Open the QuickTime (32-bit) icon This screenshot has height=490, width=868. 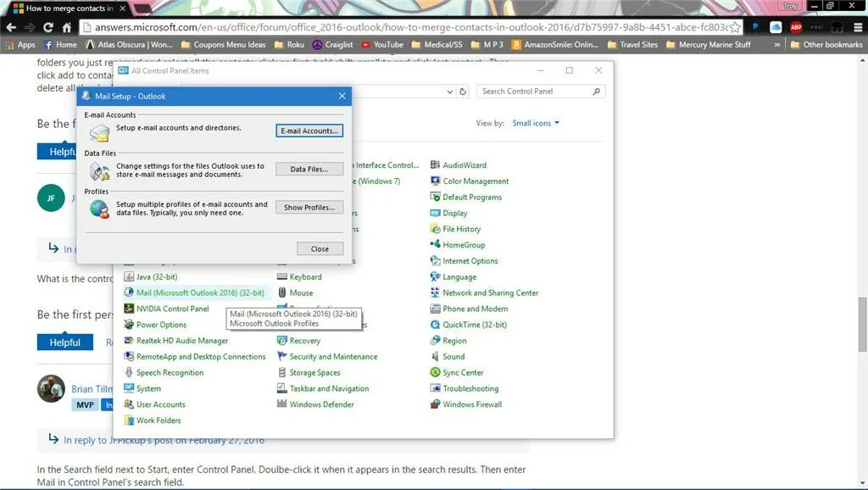469,325
